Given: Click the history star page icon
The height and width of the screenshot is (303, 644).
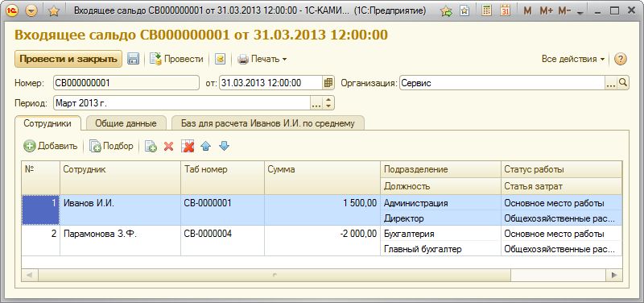Looking at the screenshot, I should click(x=464, y=11).
